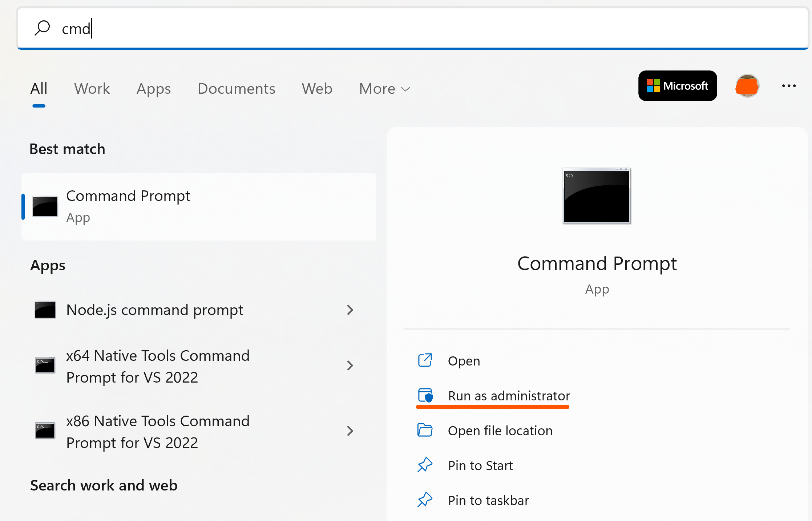Image resolution: width=812 pixels, height=521 pixels.
Task: Open the More filter dropdown
Action: pos(384,89)
